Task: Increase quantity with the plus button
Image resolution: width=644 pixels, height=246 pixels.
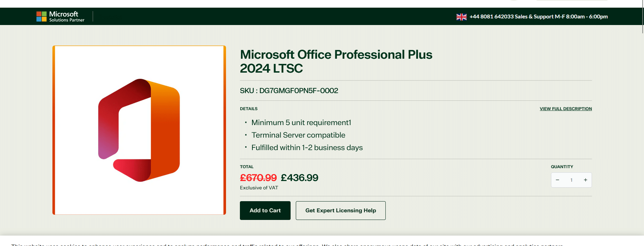Action: pos(585,180)
